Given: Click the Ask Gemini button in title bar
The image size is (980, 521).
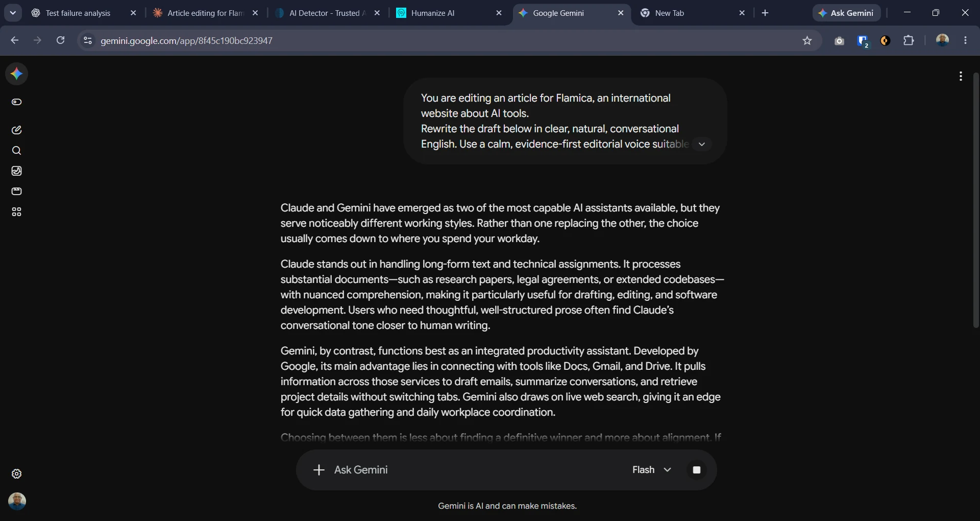Looking at the screenshot, I should click(846, 13).
